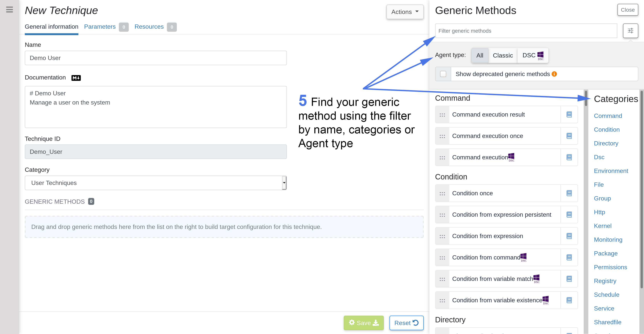The width and height of the screenshot is (644, 334).
Task: Click the Markdown icon beside Documentation
Action: [x=76, y=78]
